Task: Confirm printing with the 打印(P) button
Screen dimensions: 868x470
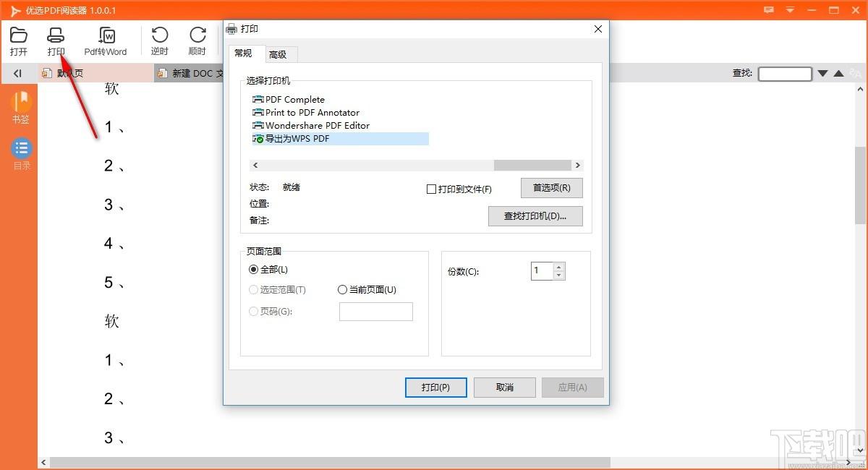Action: (435, 388)
